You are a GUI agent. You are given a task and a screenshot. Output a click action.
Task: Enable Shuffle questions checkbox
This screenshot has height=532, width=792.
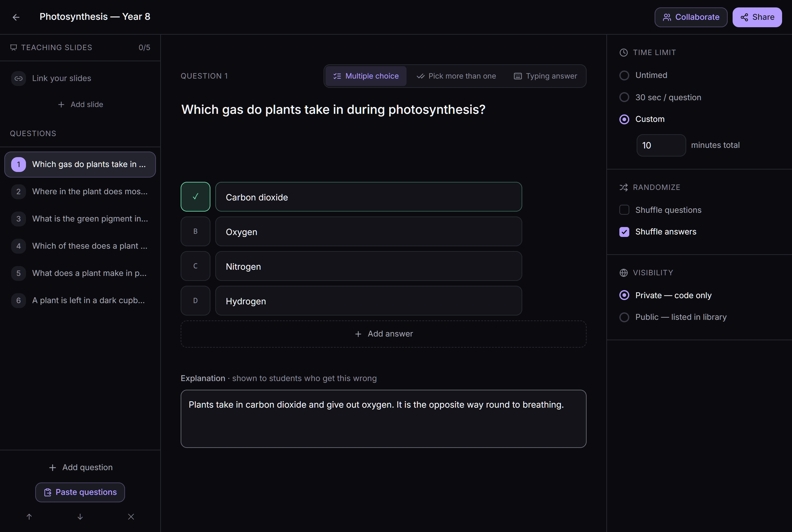pyautogui.click(x=624, y=210)
